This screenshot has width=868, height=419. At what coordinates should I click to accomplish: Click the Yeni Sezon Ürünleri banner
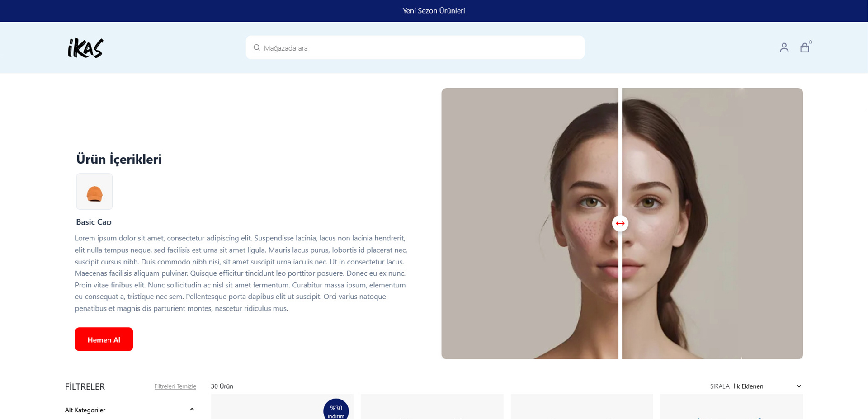(x=434, y=11)
